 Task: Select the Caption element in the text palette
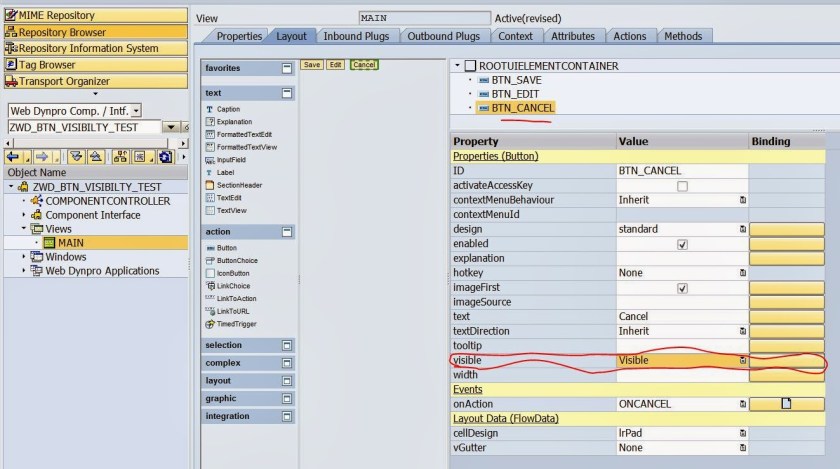click(x=228, y=109)
